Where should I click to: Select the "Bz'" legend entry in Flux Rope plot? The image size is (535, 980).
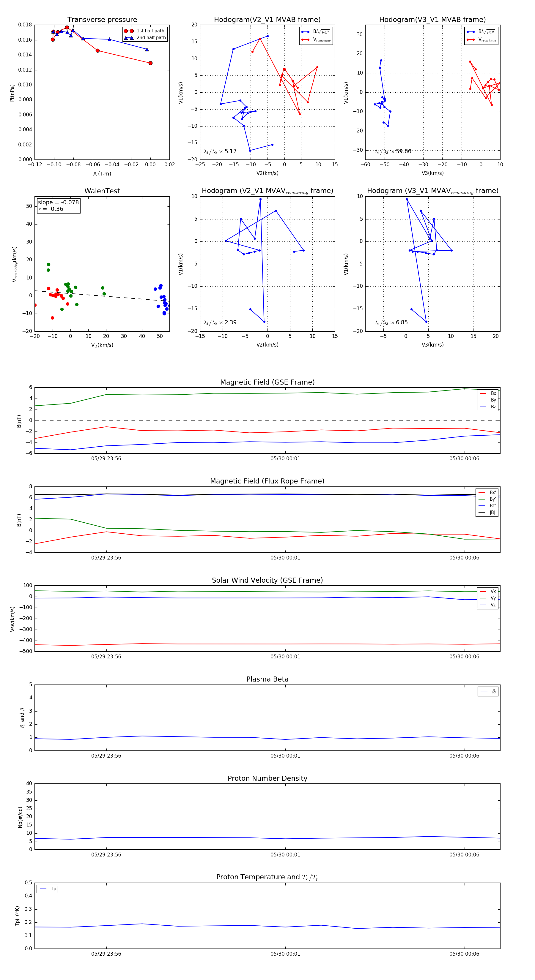click(487, 506)
